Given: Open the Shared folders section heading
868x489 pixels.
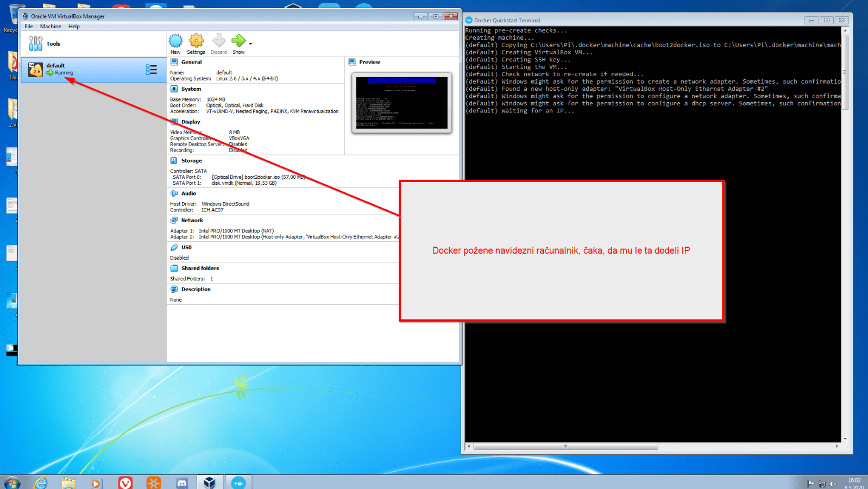Looking at the screenshot, I should pyautogui.click(x=200, y=268).
